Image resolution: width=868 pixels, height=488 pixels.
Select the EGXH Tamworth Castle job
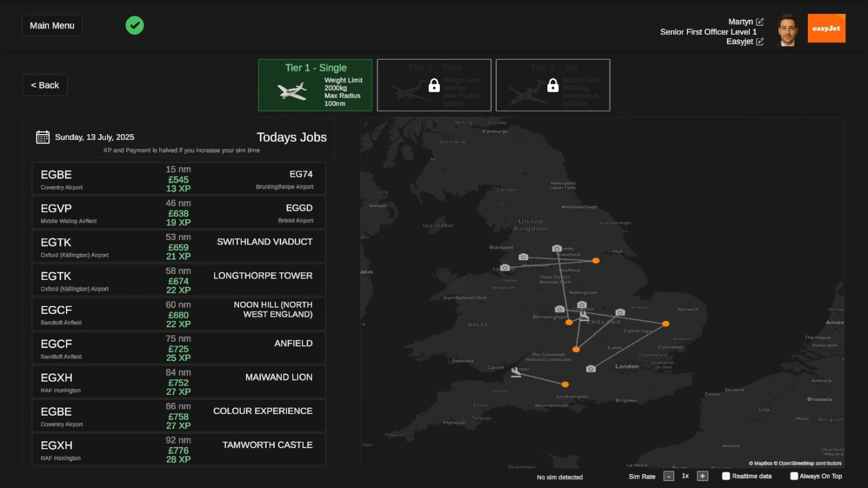point(179,450)
